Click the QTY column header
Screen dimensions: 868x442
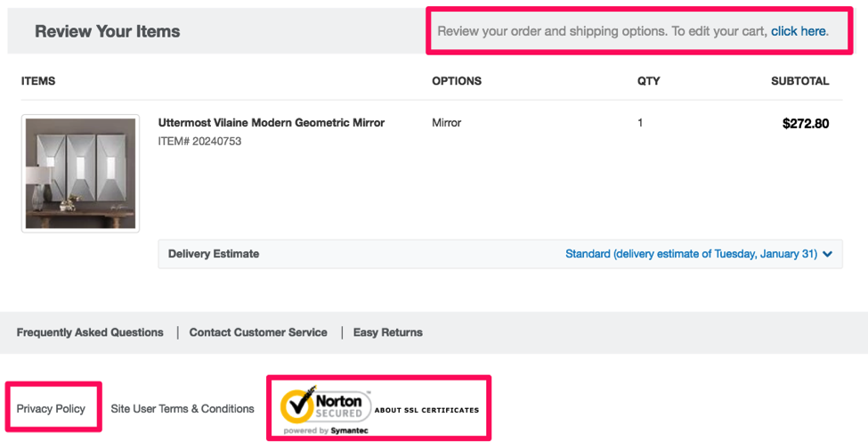(x=649, y=81)
